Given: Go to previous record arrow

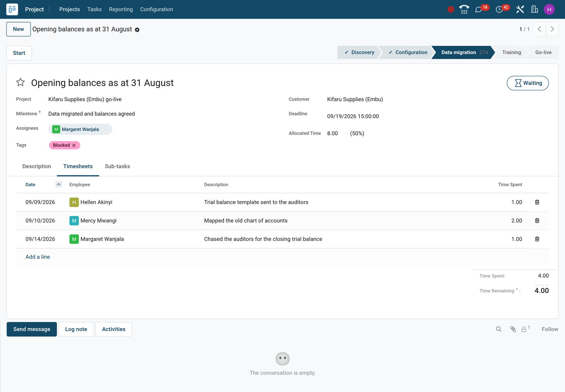Looking at the screenshot, I should (x=539, y=29).
